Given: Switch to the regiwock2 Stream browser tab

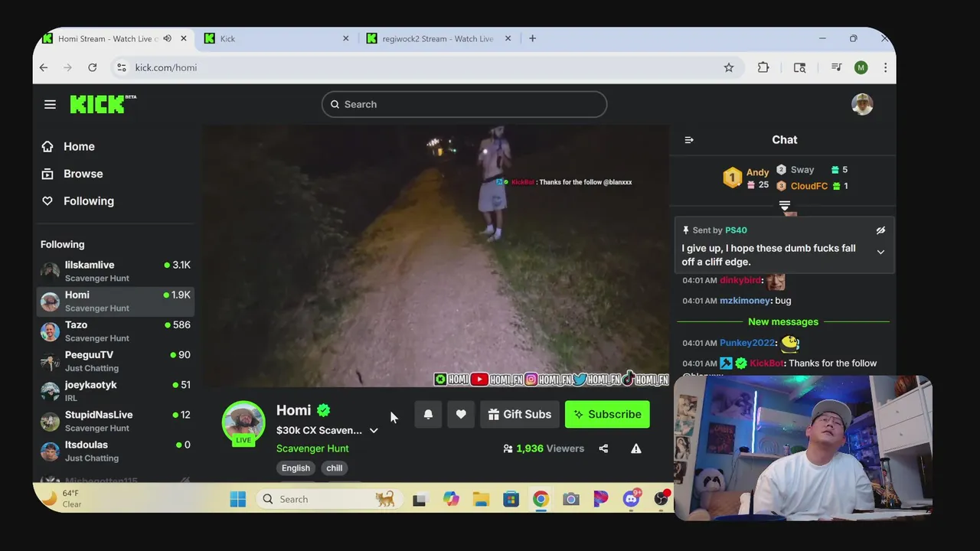Looking at the screenshot, I should 438,38.
